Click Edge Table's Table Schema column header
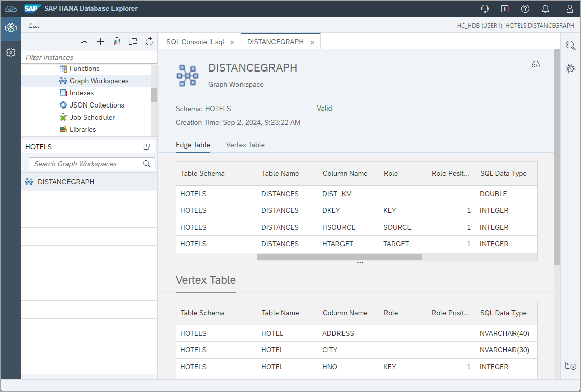 pos(216,173)
